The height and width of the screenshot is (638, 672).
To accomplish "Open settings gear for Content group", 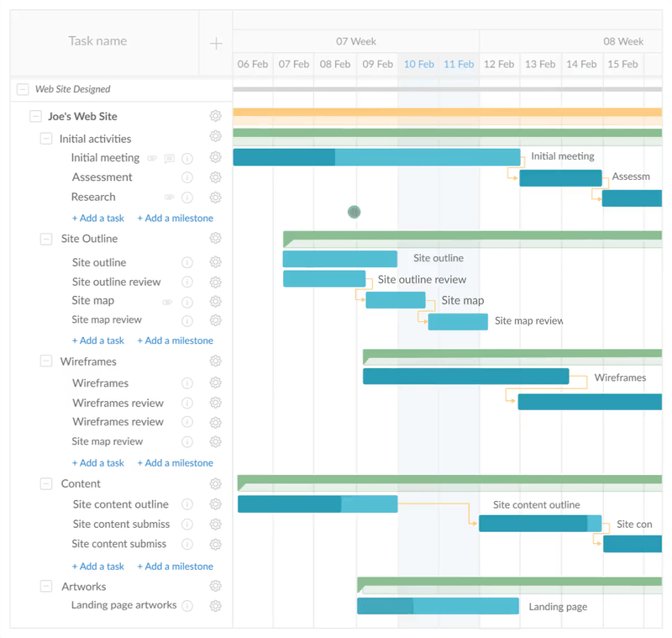I will (x=216, y=483).
